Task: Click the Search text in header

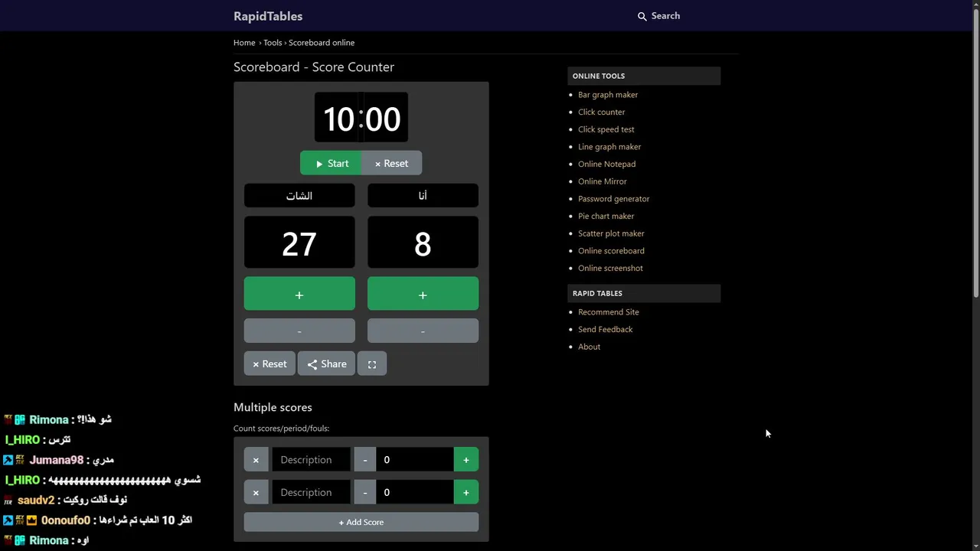Action: (x=665, y=16)
